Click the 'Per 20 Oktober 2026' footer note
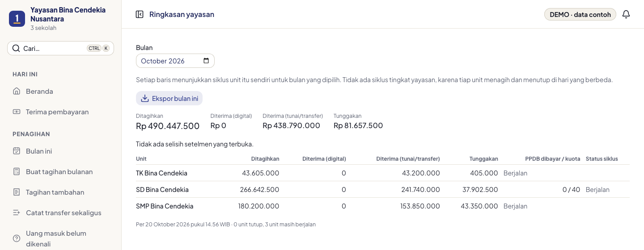This screenshot has height=250, width=644. pos(226,224)
